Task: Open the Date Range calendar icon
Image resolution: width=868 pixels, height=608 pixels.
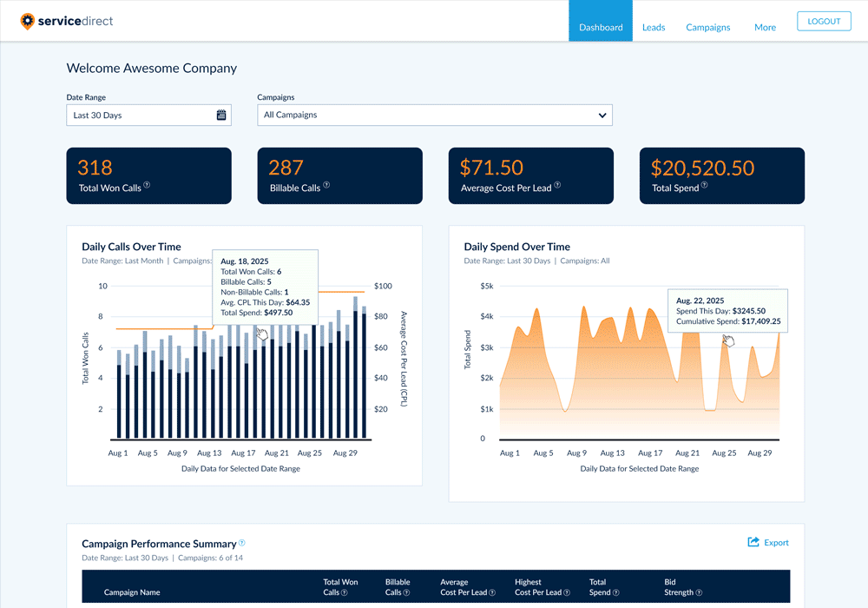Action: click(221, 115)
